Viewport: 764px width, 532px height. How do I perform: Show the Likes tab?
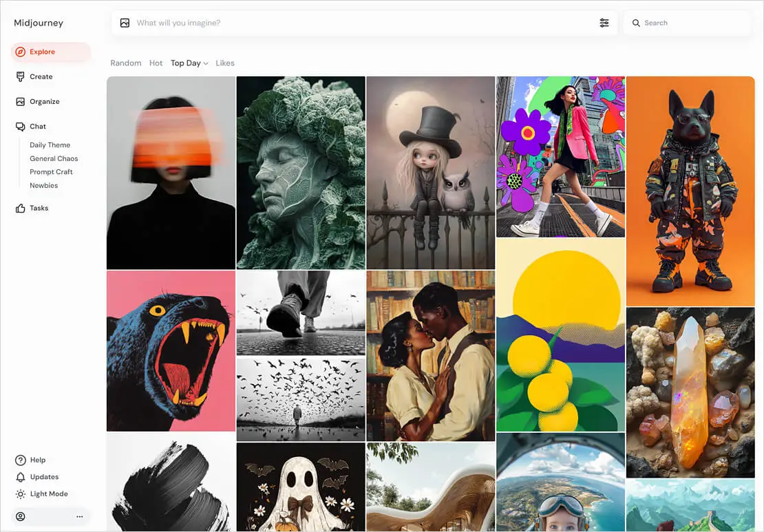[x=225, y=63]
